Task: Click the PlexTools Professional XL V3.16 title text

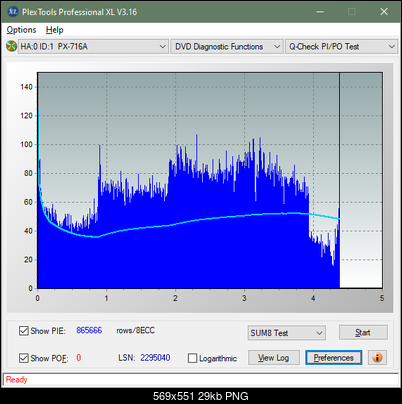Action: click(79, 12)
